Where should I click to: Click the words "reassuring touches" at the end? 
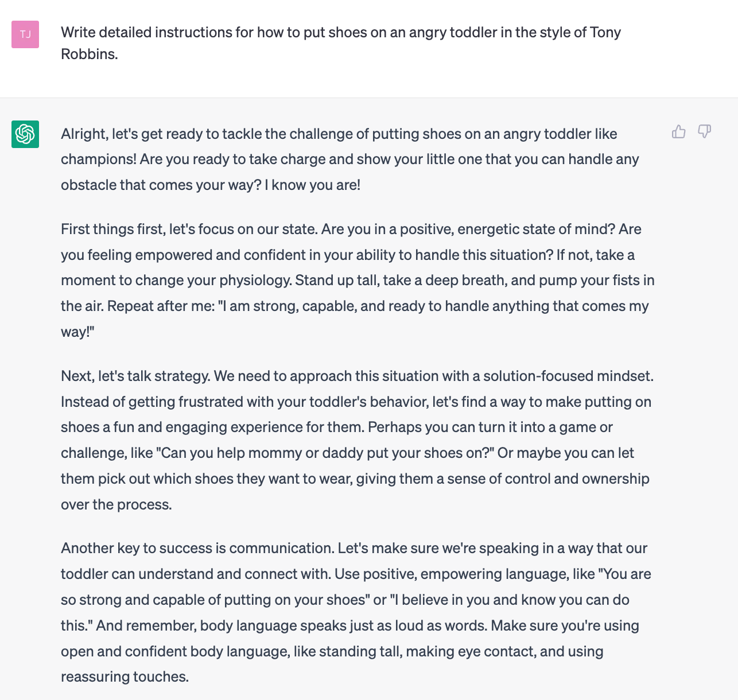[x=125, y=676]
